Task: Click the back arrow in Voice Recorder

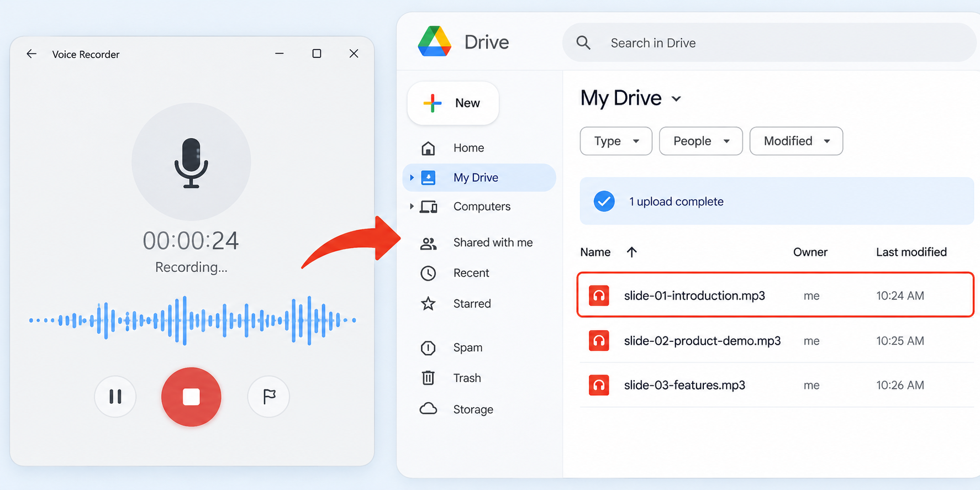Action: pos(31,54)
